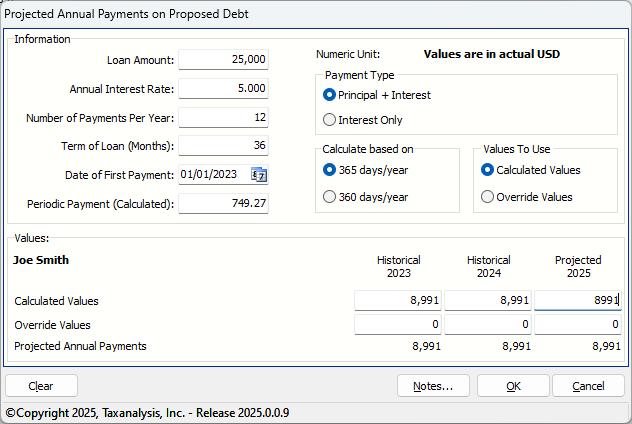Viewport: 632px width, 424px height.
Task: Select Calculated Values to use
Action: pyautogui.click(x=530, y=170)
